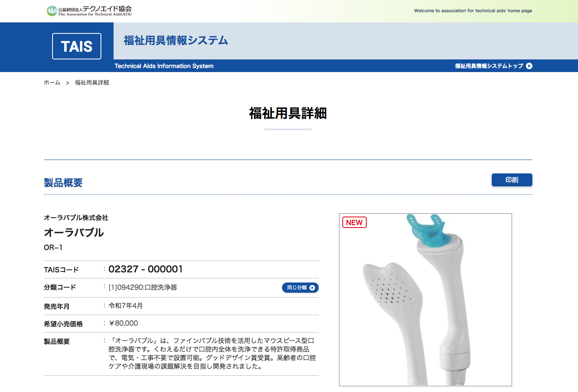Screen dimensions: 578x392
Task: Click the TAIS logo box
Action: point(77,46)
